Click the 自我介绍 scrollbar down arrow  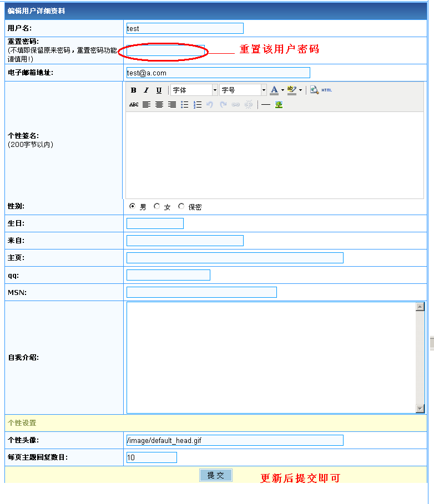tap(420, 409)
